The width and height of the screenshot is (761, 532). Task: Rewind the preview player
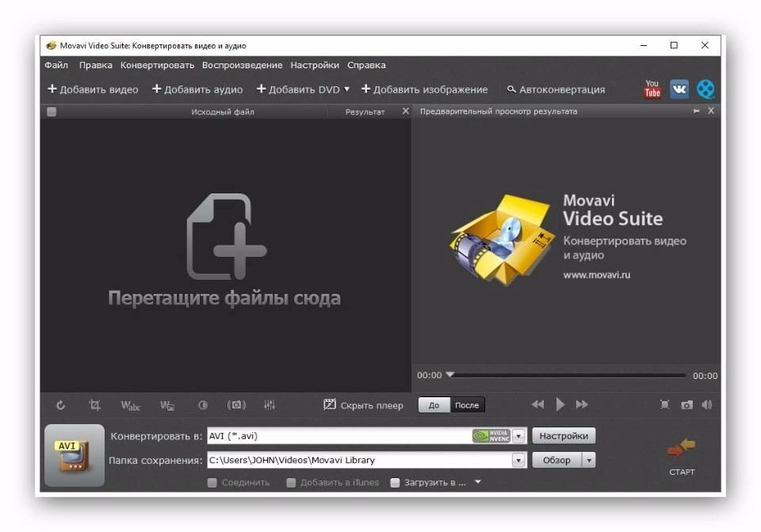coord(537,404)
